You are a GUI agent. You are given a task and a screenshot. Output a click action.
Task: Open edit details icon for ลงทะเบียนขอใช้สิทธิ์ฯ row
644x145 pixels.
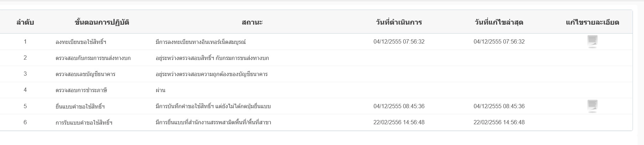pyautogui.click(x=592, y=41)
